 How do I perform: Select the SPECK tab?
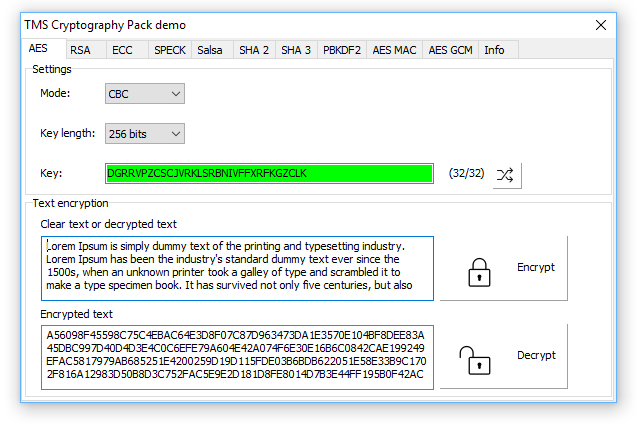tap(169, 50)
